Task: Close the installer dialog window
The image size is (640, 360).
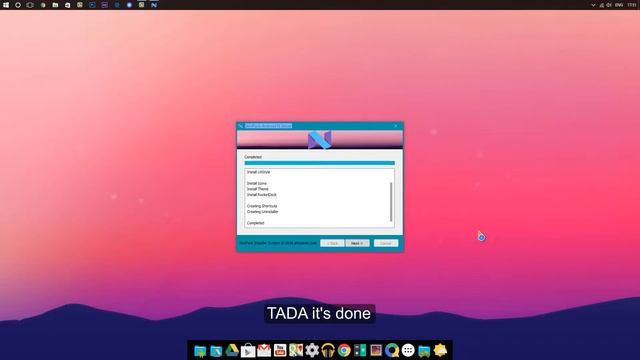Action: pos(396,126)
